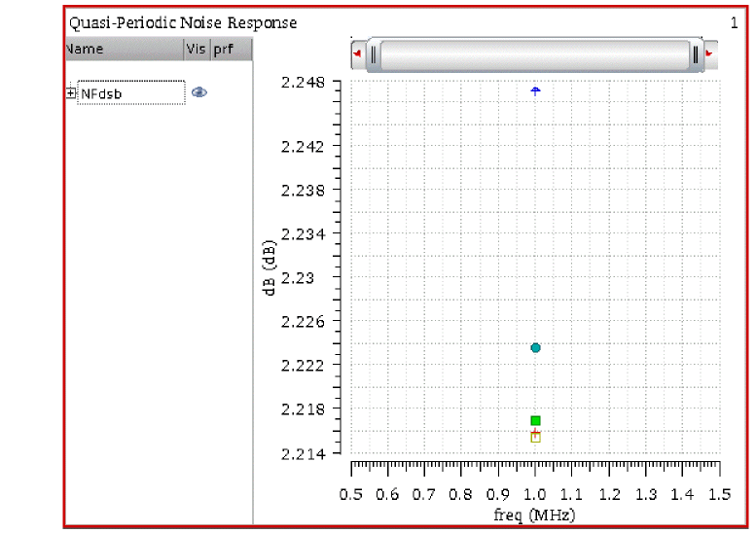Select the green square data point
This screenshot has height=533, width=756.
coord(535,421)
